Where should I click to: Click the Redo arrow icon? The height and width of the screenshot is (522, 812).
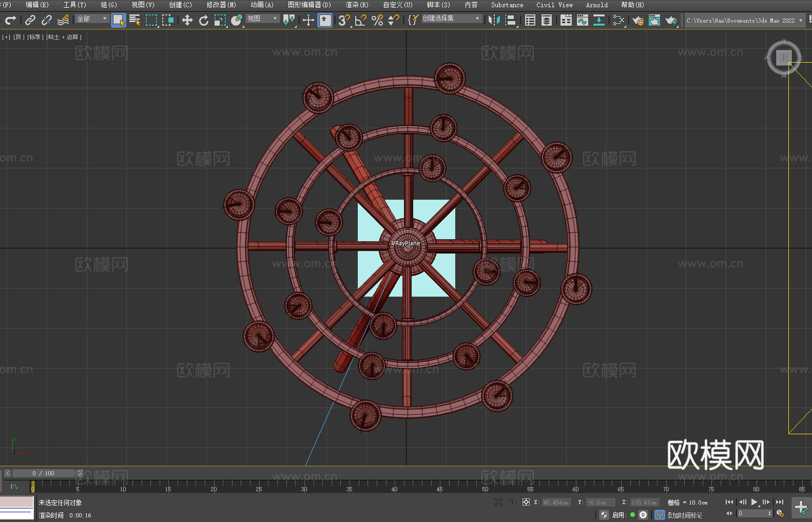[x=10, y=20]
